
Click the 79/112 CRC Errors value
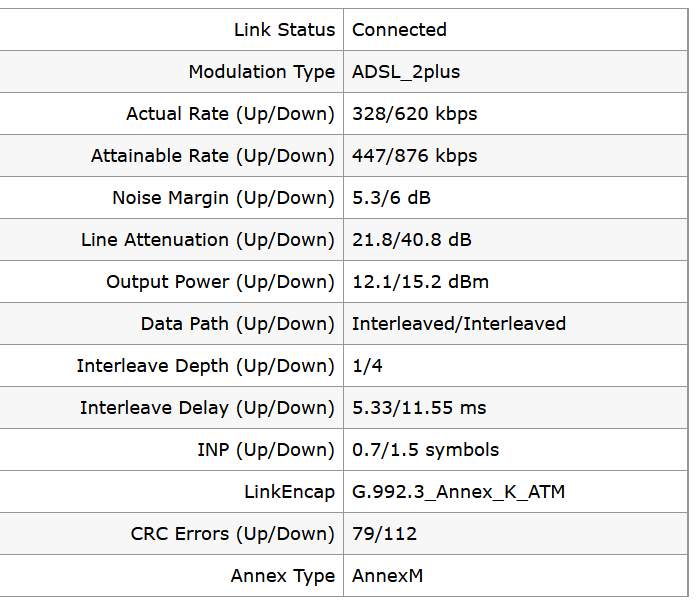[x=385, y=534]
